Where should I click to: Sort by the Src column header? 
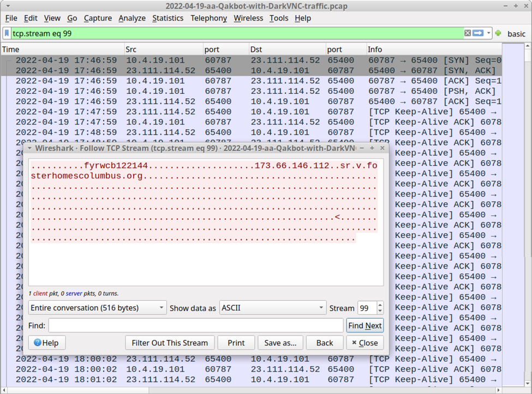(164, 49)
